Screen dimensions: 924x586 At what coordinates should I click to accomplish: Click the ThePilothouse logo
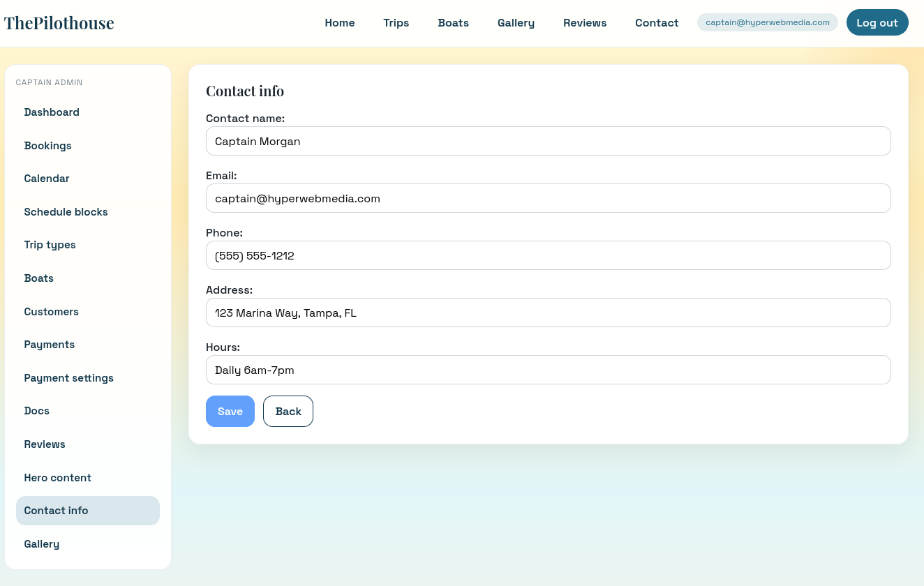(x=59, y=22)
